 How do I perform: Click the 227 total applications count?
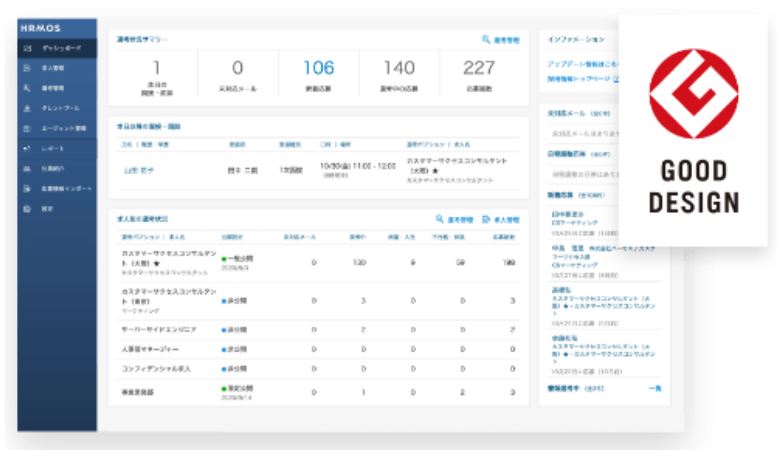point(479,67)
